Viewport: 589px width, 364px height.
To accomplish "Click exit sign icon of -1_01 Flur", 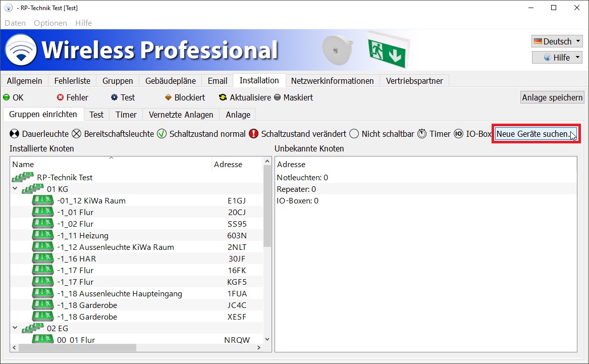I will (43, 212).
